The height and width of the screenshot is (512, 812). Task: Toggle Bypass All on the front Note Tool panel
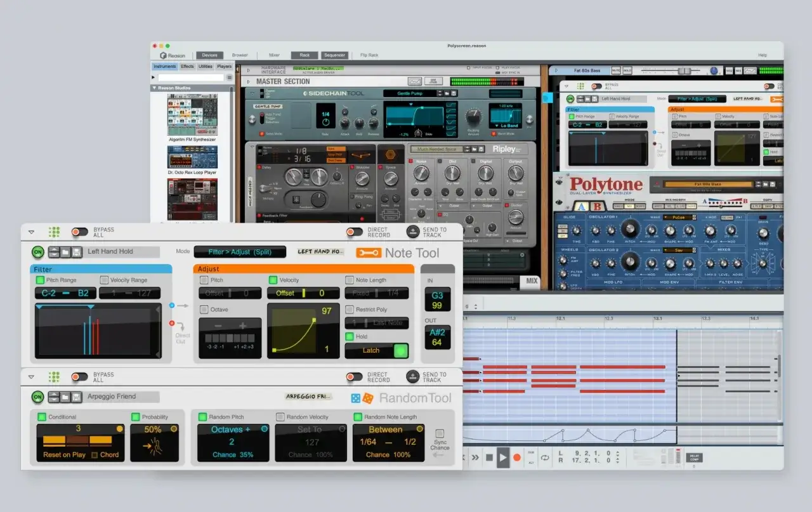click(79, 232)
